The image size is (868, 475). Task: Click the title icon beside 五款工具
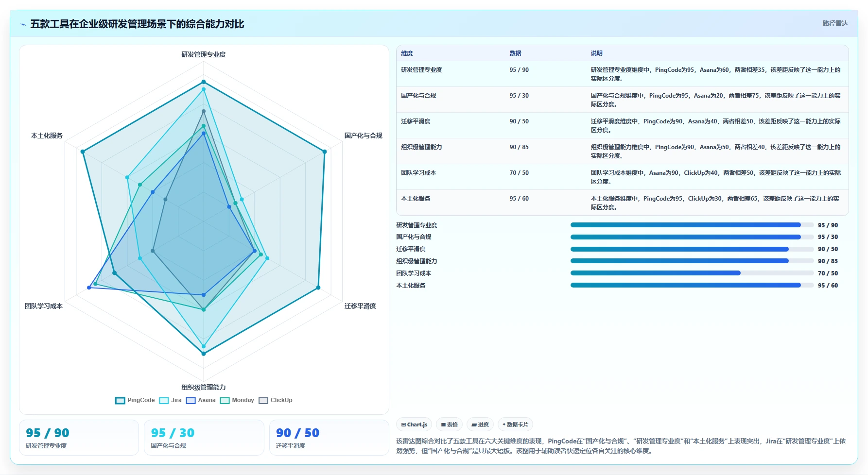tap(23, 24)
